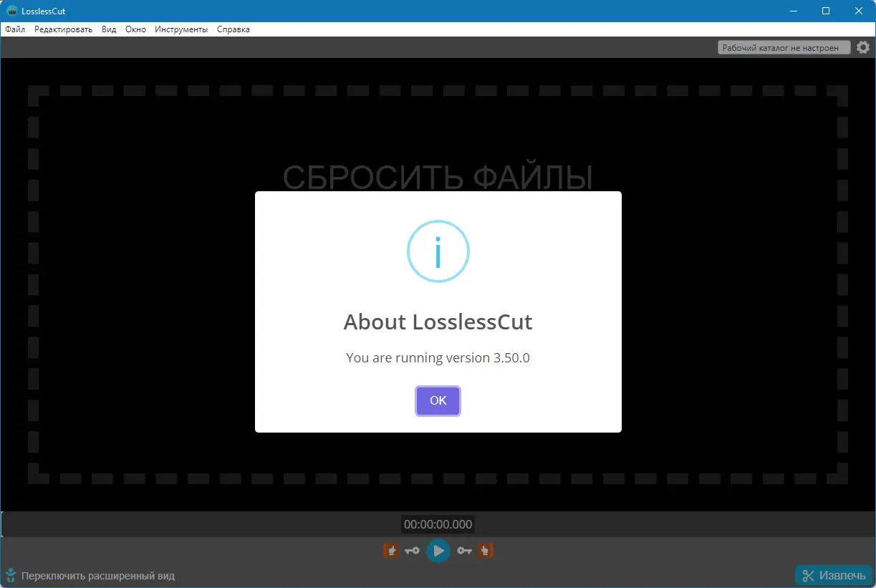876x588 pixels.
Task: Open the Справка menu
Action: click(234, 29)
